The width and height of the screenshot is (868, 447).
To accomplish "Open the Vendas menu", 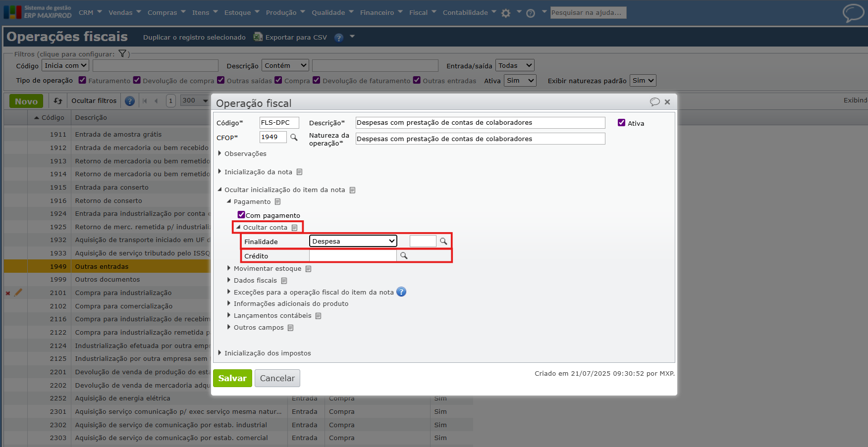I will [125, 12].
